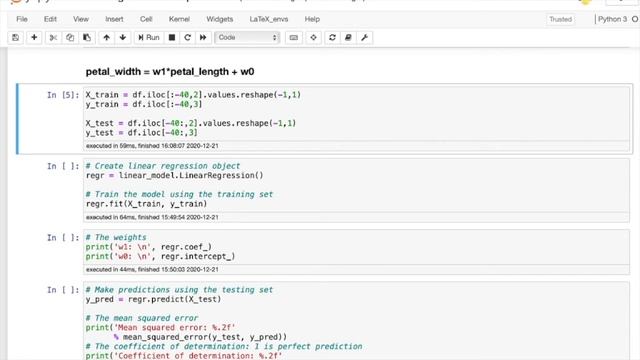This screenshot has width=640, height=360.
Task: Copy selected cells icon
Action: (70, 38)
